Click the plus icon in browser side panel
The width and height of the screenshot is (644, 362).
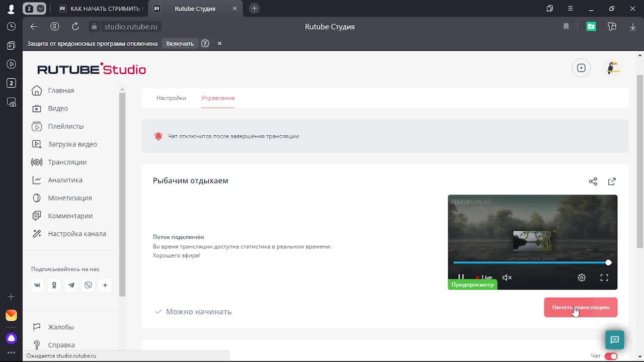[x=11, y=297]
